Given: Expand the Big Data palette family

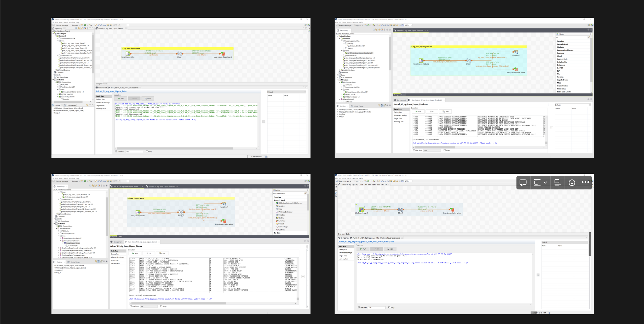Looking at the screenshot, I should click(x=277, y=233).
